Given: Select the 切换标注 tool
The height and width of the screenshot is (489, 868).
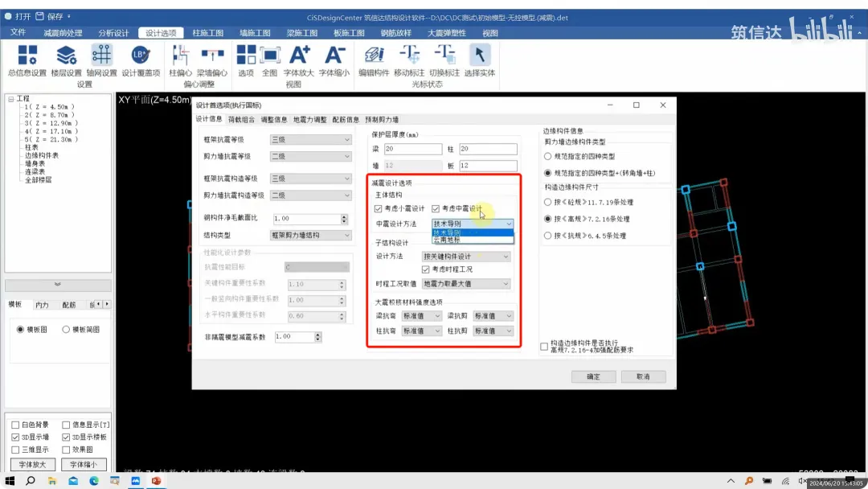Looking at the screenshot, I should click(444, 61).
